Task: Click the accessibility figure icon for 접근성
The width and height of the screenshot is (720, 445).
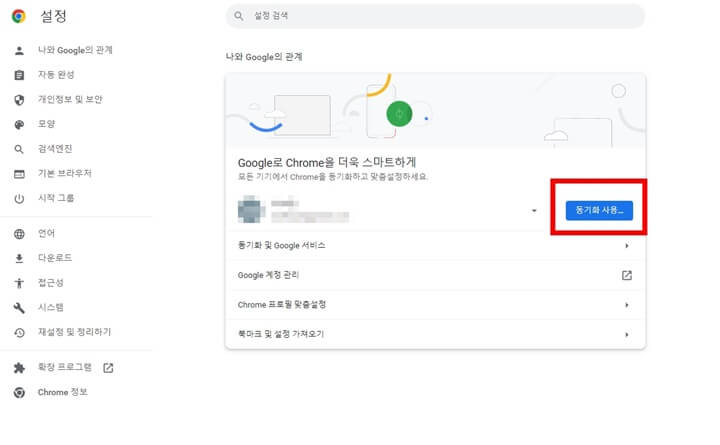Action: coord(19,283)
